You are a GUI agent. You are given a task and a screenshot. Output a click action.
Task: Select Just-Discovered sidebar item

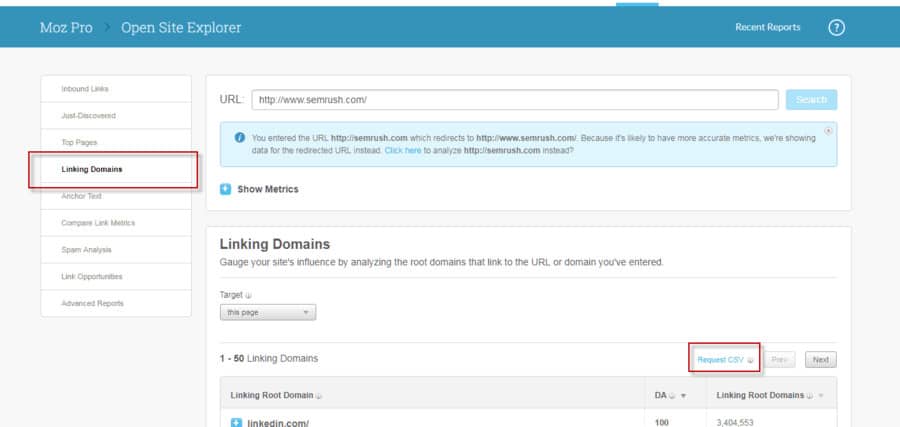pos(88,115)
